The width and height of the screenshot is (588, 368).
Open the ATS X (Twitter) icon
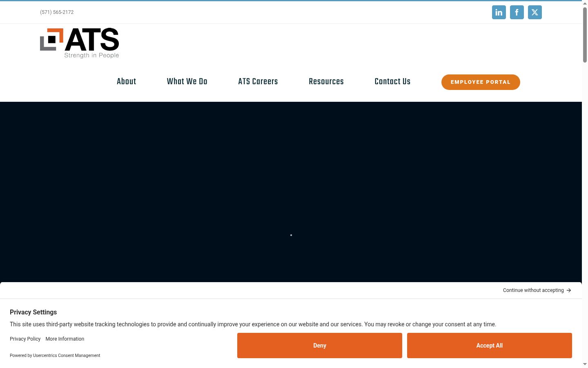(x=535, y=12)
